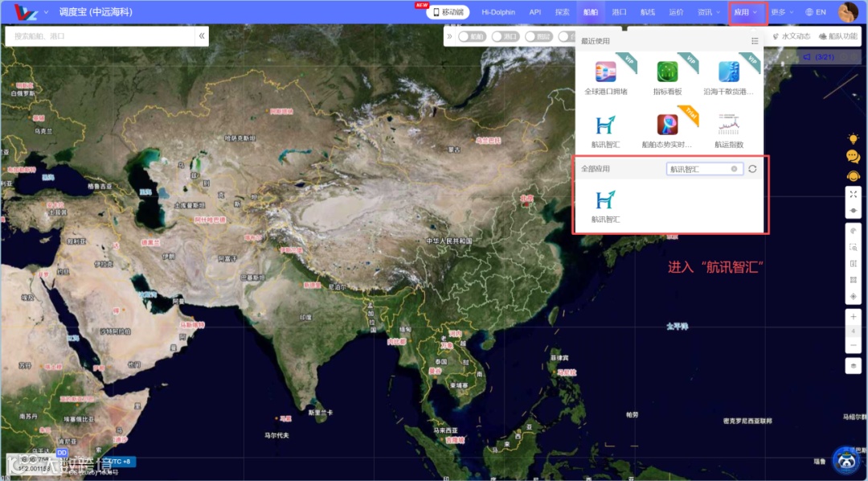The width and height of the screenshot is (868, 481).
Task: Click the UTC +8 timezone badge
Action: 119,462
